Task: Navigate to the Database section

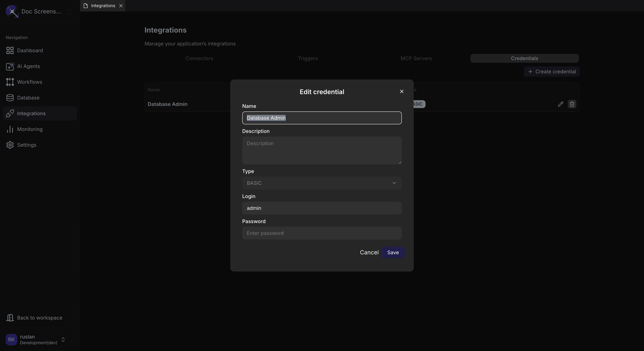Action: point(28,97)
